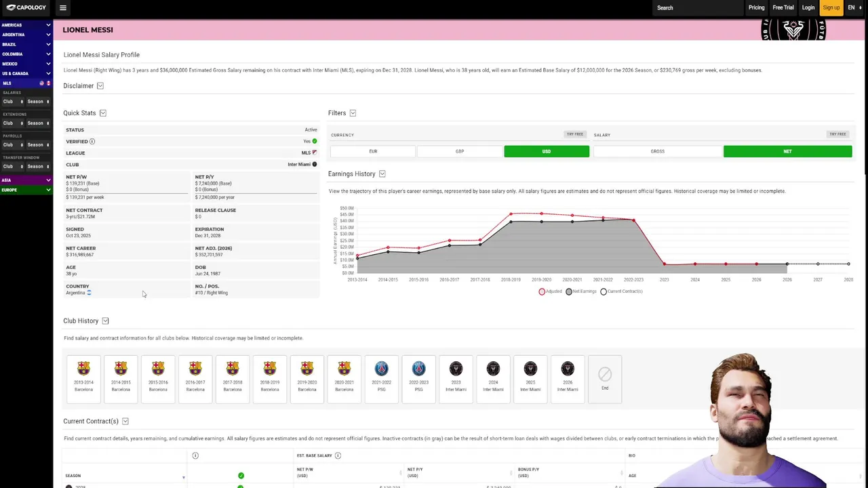Open the 2019-2020 Barcelona club card
This screenshot has height=488, width=868.
click(307, 379)
